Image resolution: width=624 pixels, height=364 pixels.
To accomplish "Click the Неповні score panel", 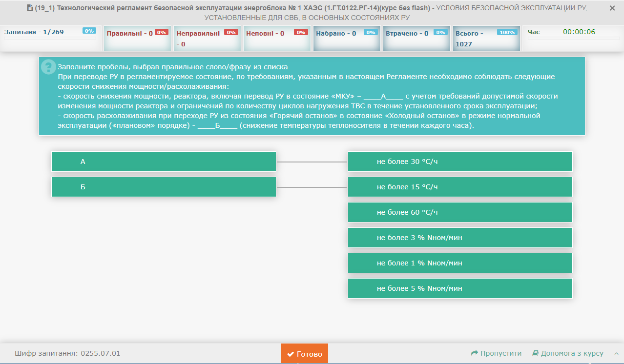I will [x=277, y=38].
